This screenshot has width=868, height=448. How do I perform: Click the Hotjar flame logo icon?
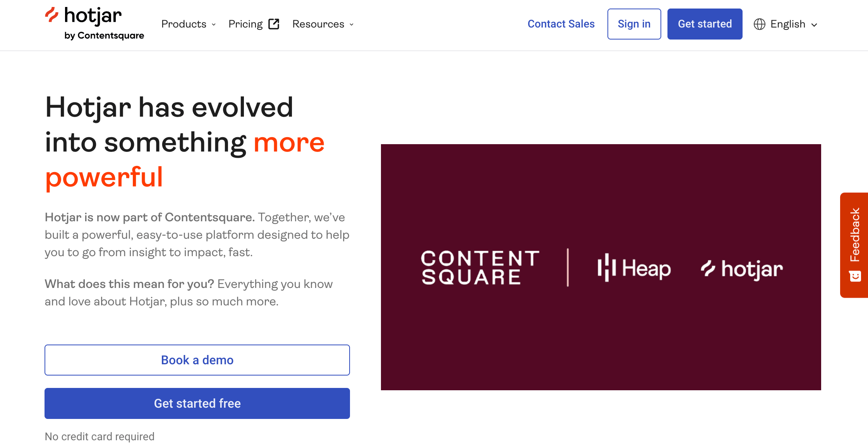coord(51,15)
